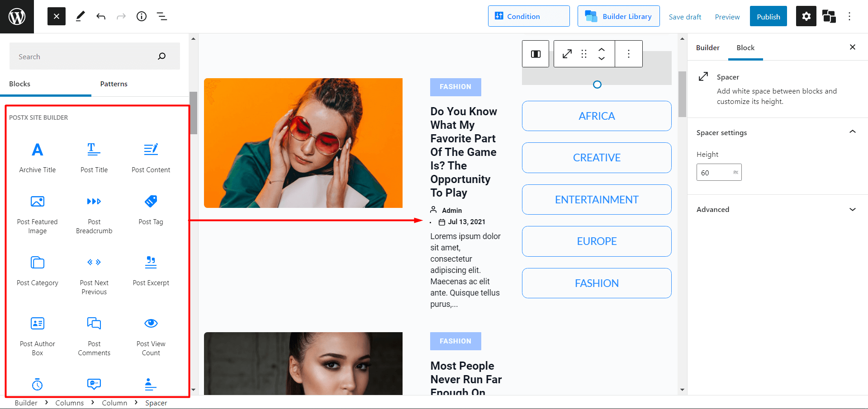The image size is (868, 409).
Task: Click the Publish button
Action: coord(768,17)
